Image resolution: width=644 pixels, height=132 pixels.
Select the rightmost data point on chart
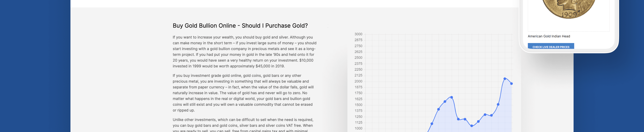click(x=512, y=84)
